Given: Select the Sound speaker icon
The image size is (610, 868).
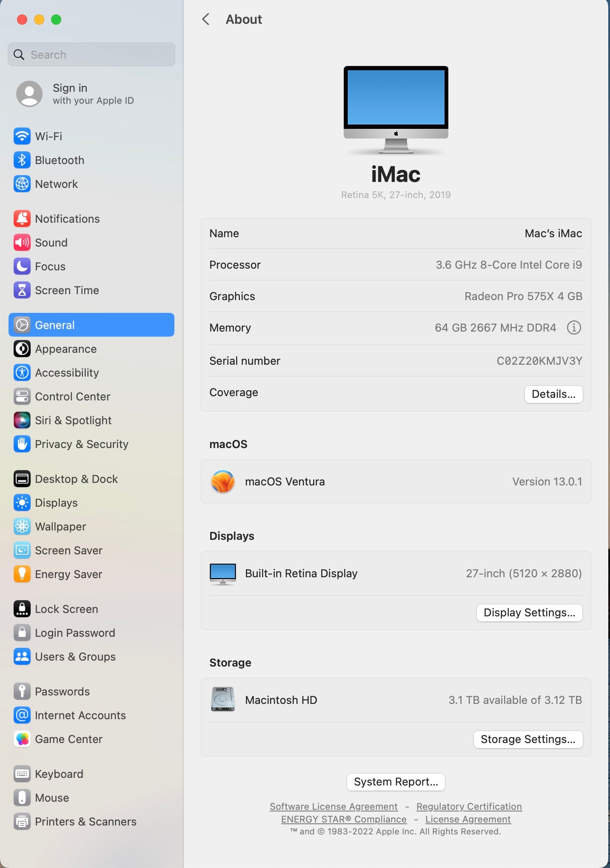Looking at the screenshot, I should (x=22, y=243).
